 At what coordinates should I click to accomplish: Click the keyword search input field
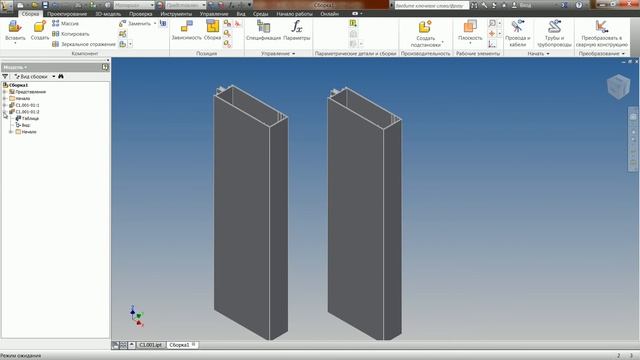tap(431, 5)
